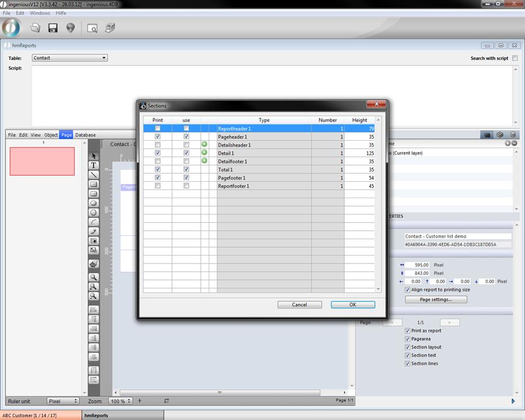525x420 pixels.
Task: Uncheck Align report to printing size
Action: (x=407, y=289)
